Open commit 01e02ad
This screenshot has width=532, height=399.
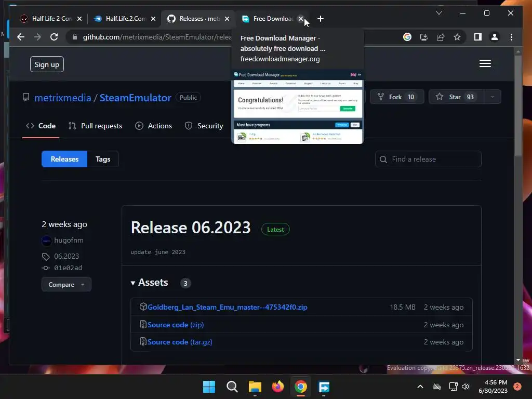[68, 268]
